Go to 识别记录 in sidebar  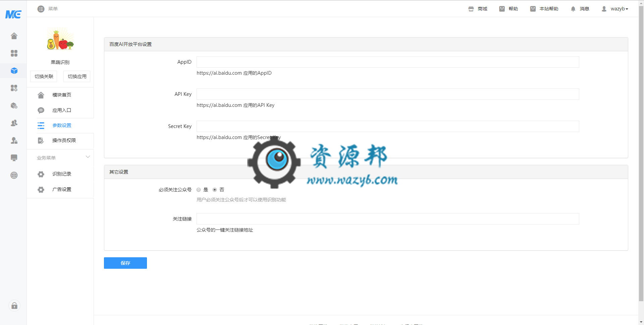(62, 174)
